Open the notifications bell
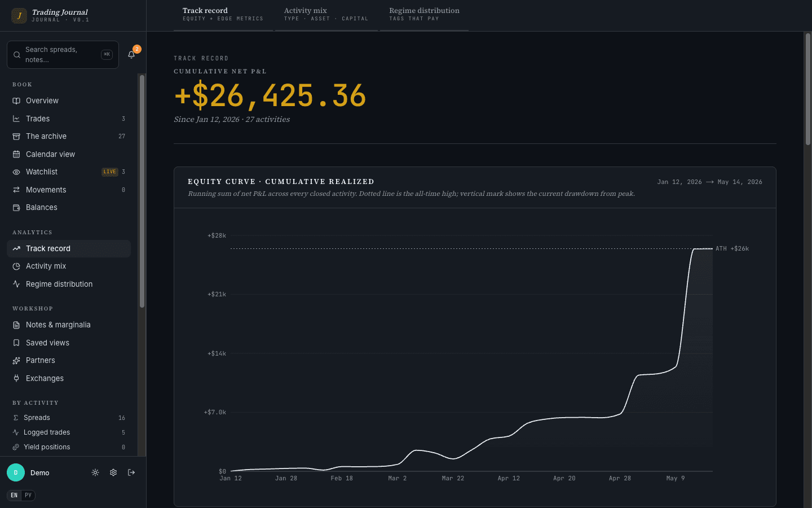 [x=131, y=55]
